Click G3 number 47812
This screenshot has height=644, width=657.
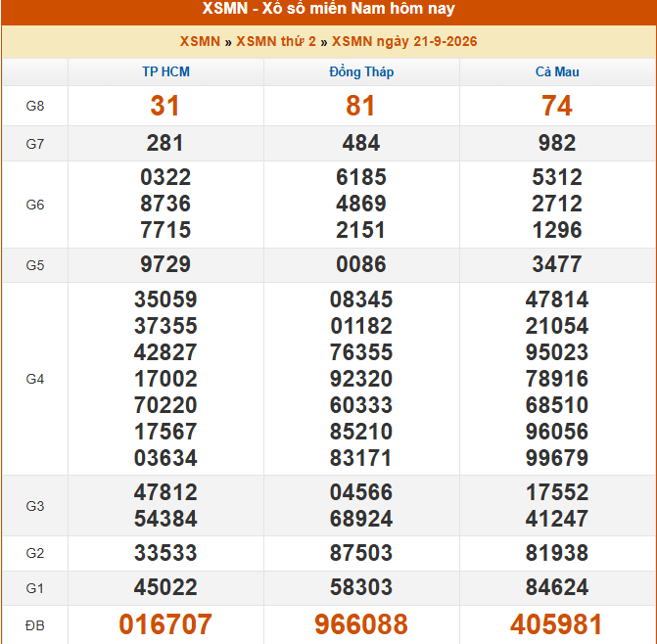tap(165, 492)
